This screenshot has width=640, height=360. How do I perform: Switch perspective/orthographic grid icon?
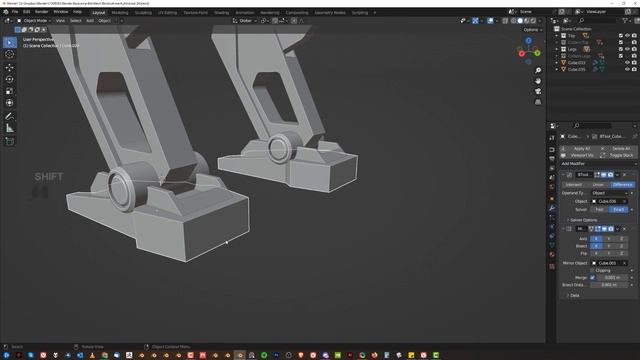click(x=538, y=102)
